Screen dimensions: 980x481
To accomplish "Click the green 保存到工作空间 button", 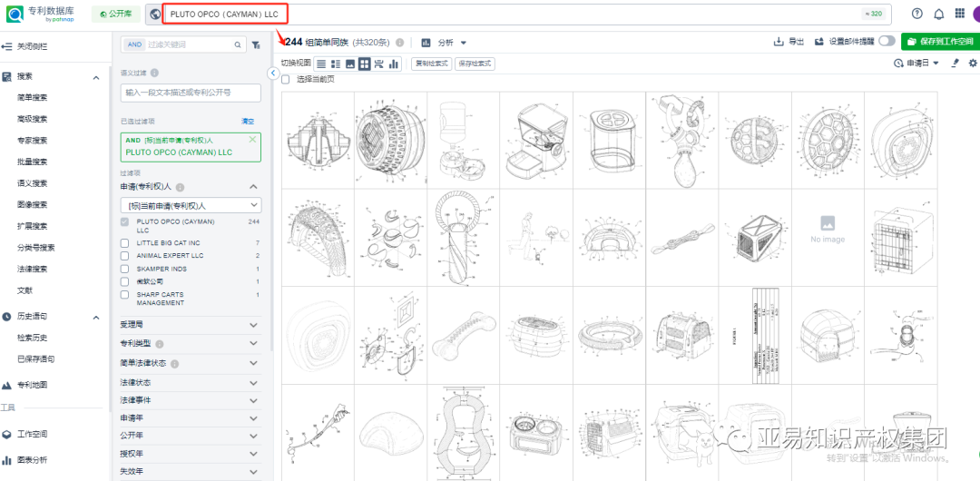I will point(940,42).
